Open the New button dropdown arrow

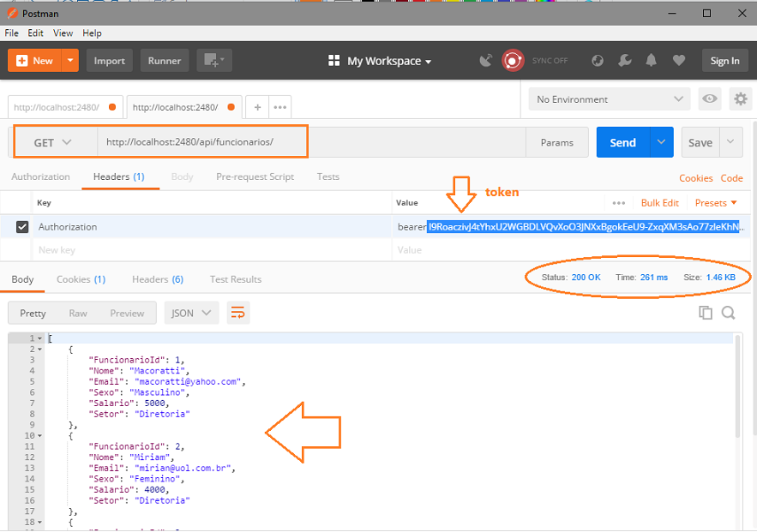pos(70,61)
